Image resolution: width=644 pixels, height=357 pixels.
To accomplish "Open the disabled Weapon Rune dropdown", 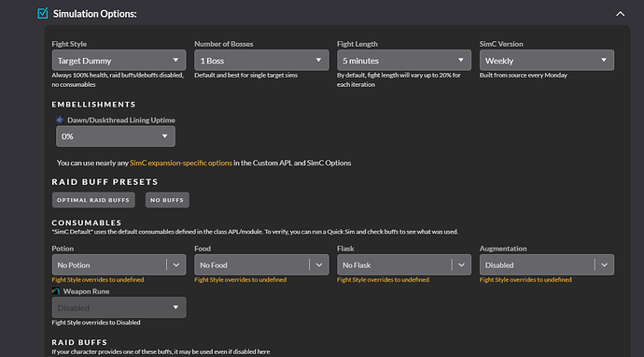I will 119,307.
